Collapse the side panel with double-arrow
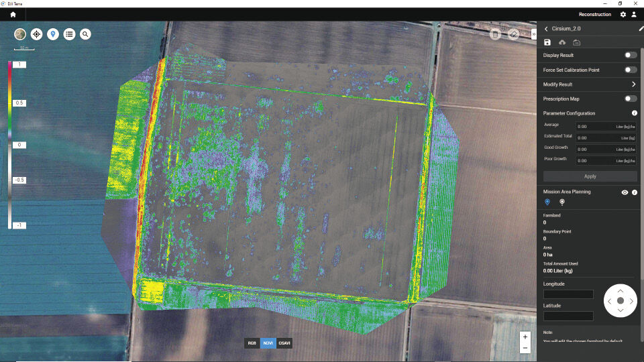 (534, 34)
